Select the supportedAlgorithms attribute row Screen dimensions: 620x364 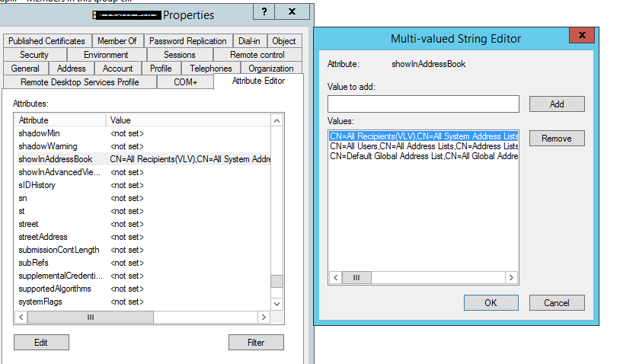point(142,289)
